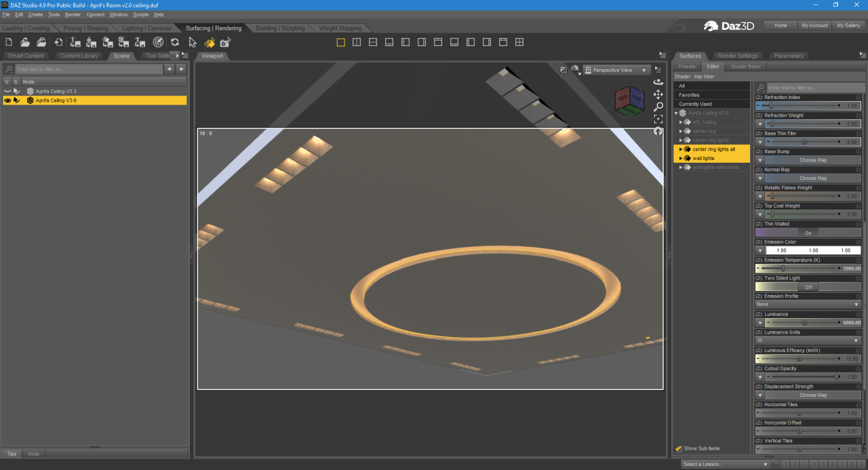
Task: Click the viewport orbit rotate control
Action: pyautogui.click(x=658, y=82)
